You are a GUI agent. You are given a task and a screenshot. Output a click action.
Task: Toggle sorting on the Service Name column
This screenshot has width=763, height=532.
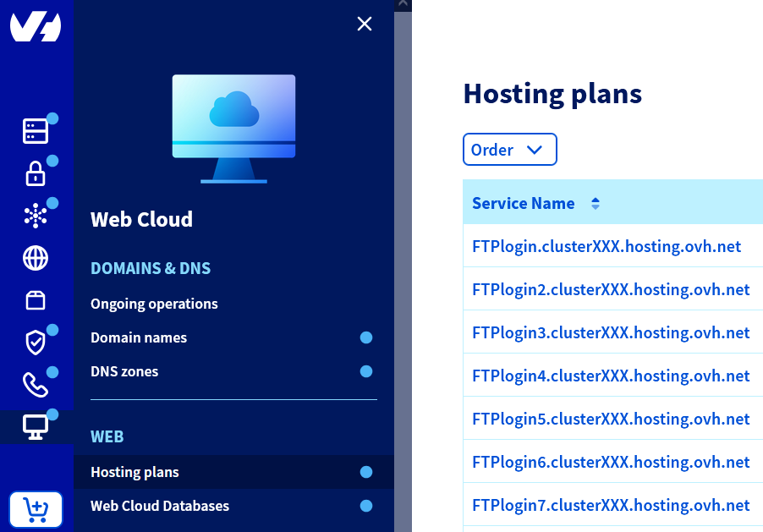[x=595, y=203]
